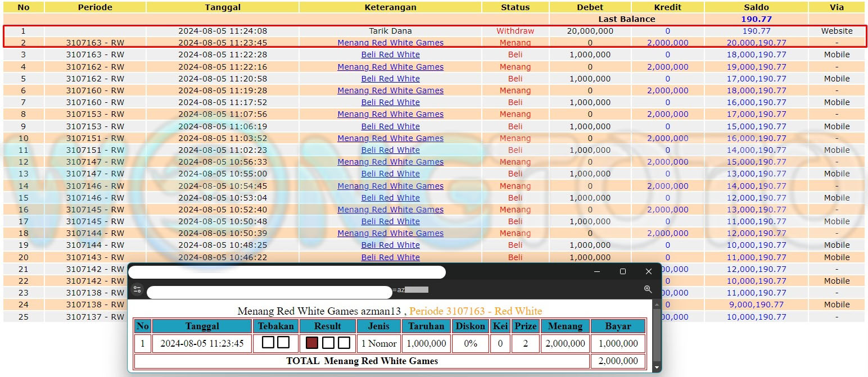This screenshot has height=377, width=868.
Task: Open Menang Red White Games link in row 2
Action: [x=390, y=43]
